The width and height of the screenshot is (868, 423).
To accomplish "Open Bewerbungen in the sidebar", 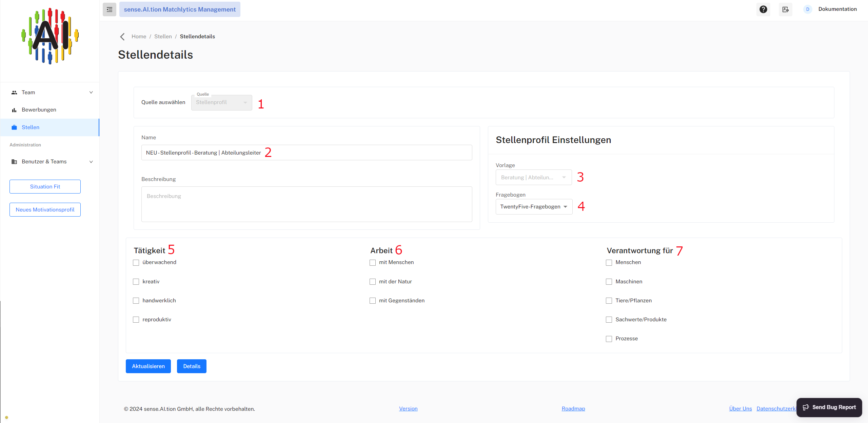I will click(50, 110).
